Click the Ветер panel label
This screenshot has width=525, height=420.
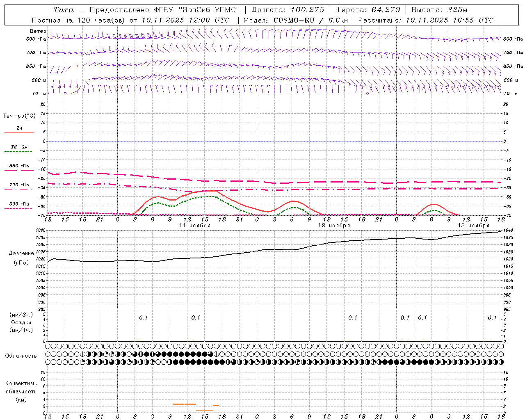[x=38, y=31]
